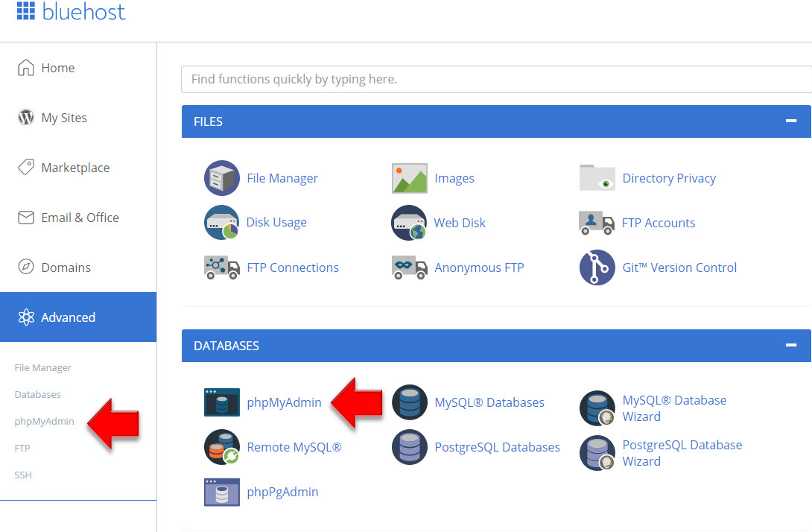Open the MySQL Database Wizard icon

(597, 408)
